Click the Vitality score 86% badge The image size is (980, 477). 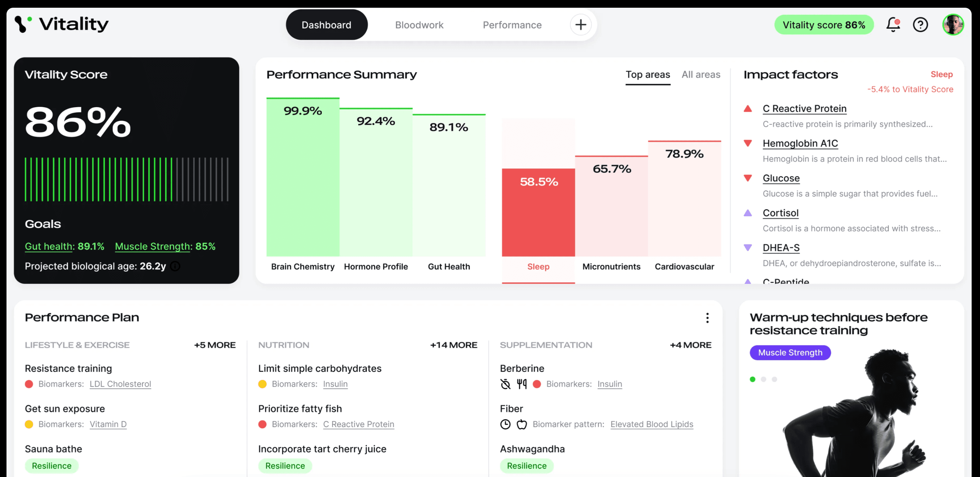point(824,25)
